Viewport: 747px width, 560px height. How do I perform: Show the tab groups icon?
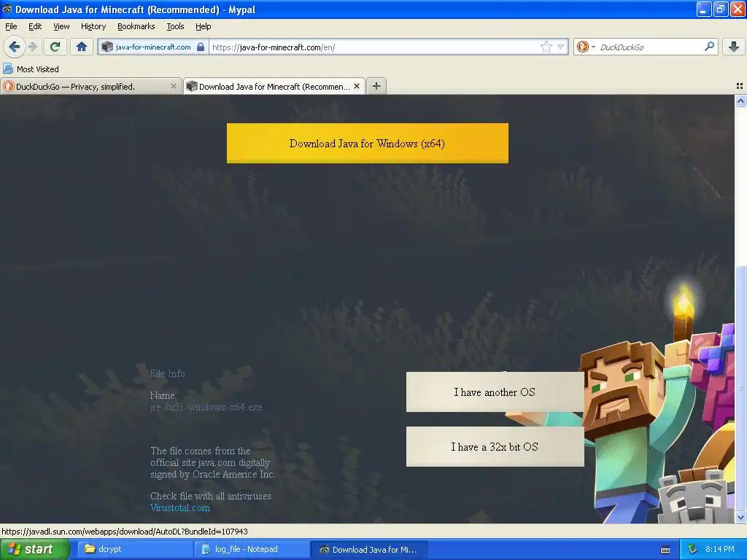(740, 86)
